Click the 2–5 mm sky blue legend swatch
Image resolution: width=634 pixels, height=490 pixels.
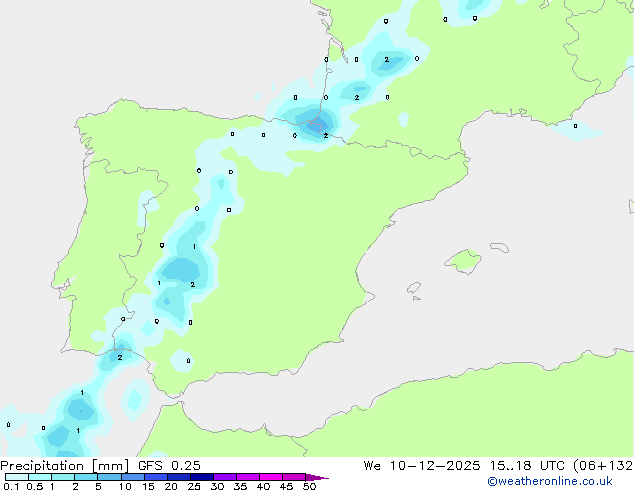tap(86, 477)
